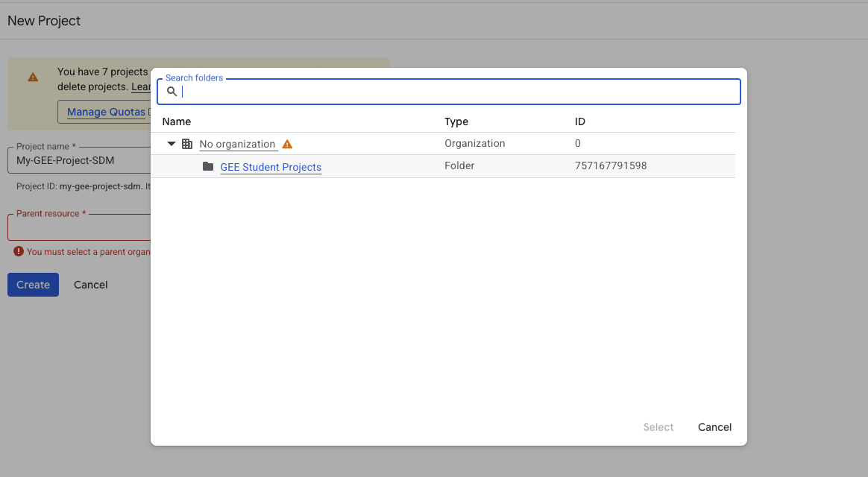Click the Name column header

tap(177, 121)
